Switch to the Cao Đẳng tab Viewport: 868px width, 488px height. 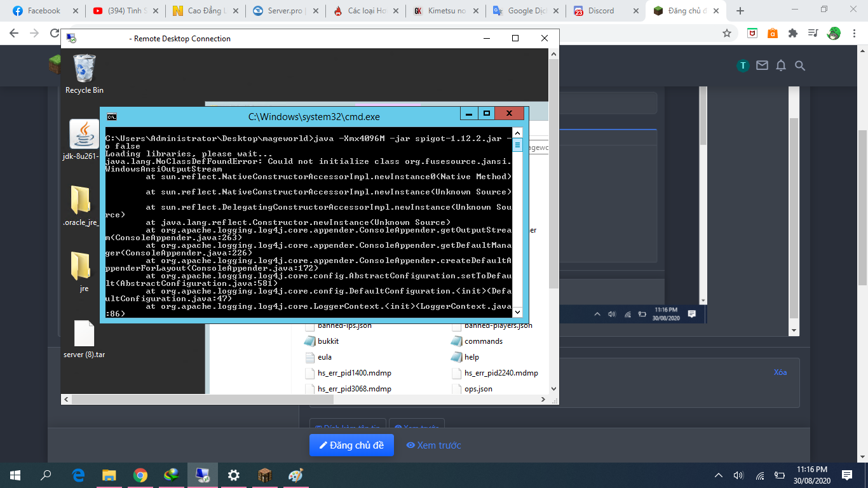(x=204, y=11)
